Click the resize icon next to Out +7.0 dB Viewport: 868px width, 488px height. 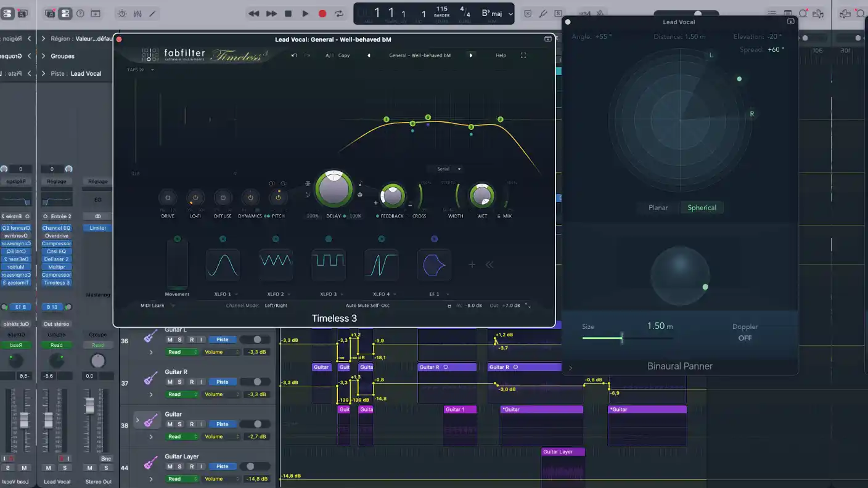point(528,306)
